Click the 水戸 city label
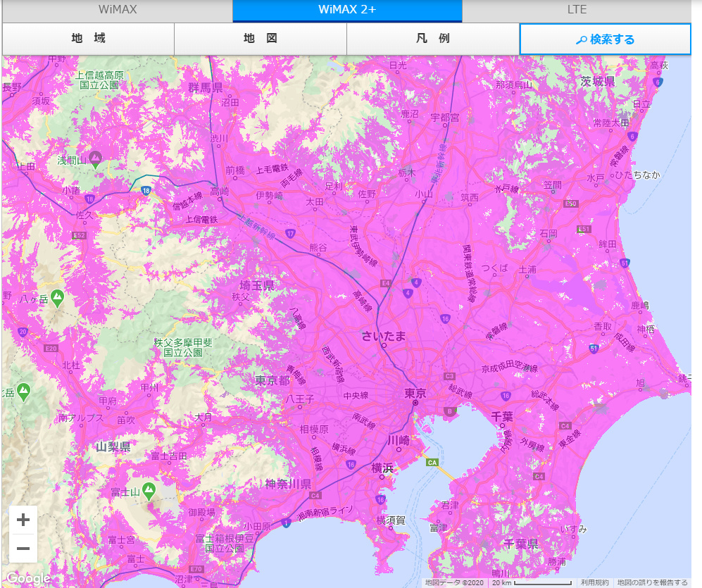The height and width of the screenshot is (588, 702). click(x=596, y=177)
